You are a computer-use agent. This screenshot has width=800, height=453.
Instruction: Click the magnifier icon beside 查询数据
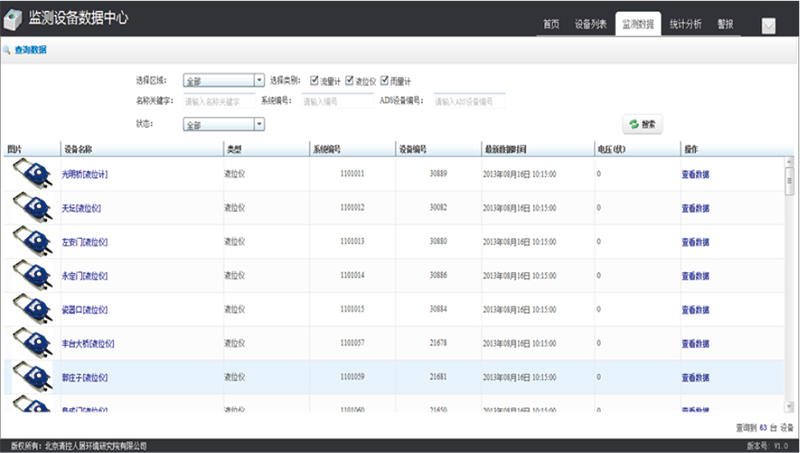7,50
